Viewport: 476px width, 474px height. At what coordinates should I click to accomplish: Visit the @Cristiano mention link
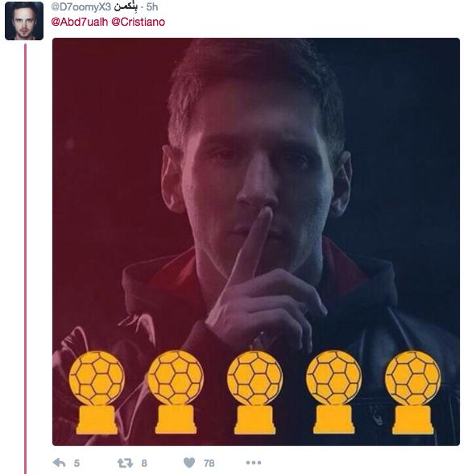click(x=138, y=23)
